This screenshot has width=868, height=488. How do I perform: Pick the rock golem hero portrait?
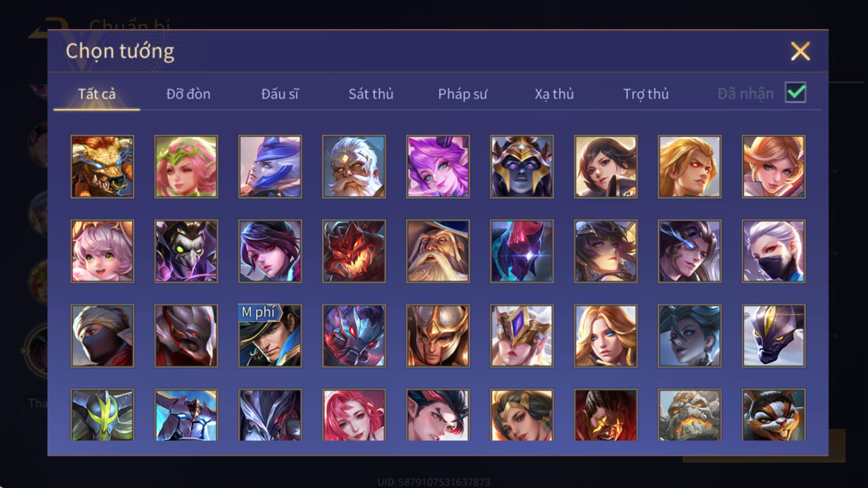coord(690,415)
